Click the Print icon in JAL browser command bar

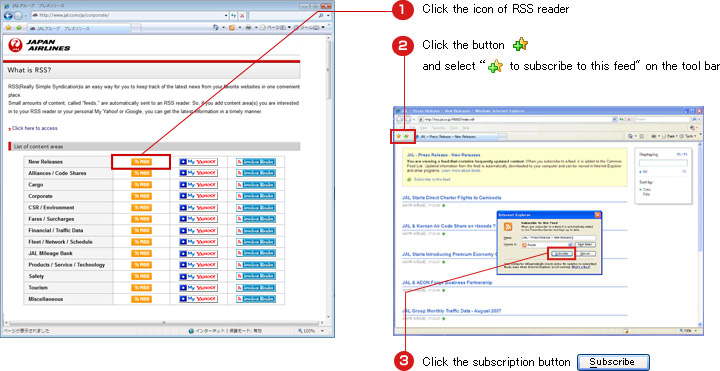(248, 28)
